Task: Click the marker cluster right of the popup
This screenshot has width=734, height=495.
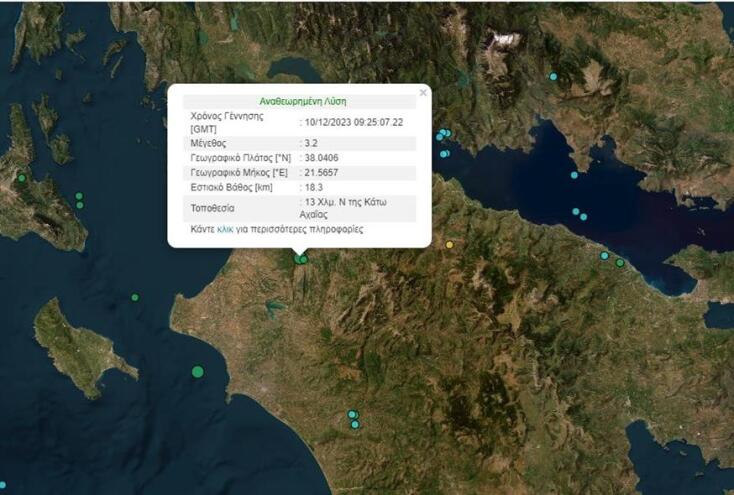Action: point(443,135)
